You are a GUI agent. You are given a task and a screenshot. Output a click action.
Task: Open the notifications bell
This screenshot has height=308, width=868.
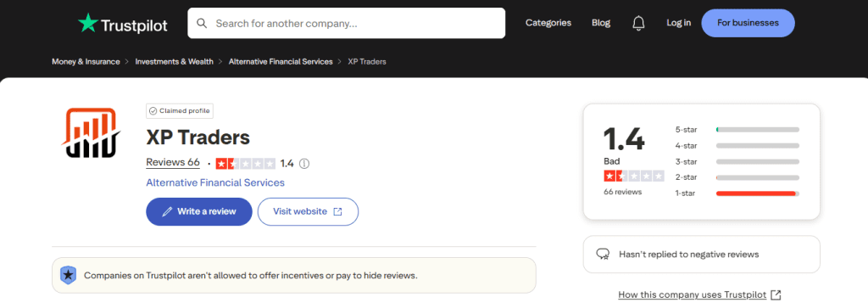(x=638, y=23)
